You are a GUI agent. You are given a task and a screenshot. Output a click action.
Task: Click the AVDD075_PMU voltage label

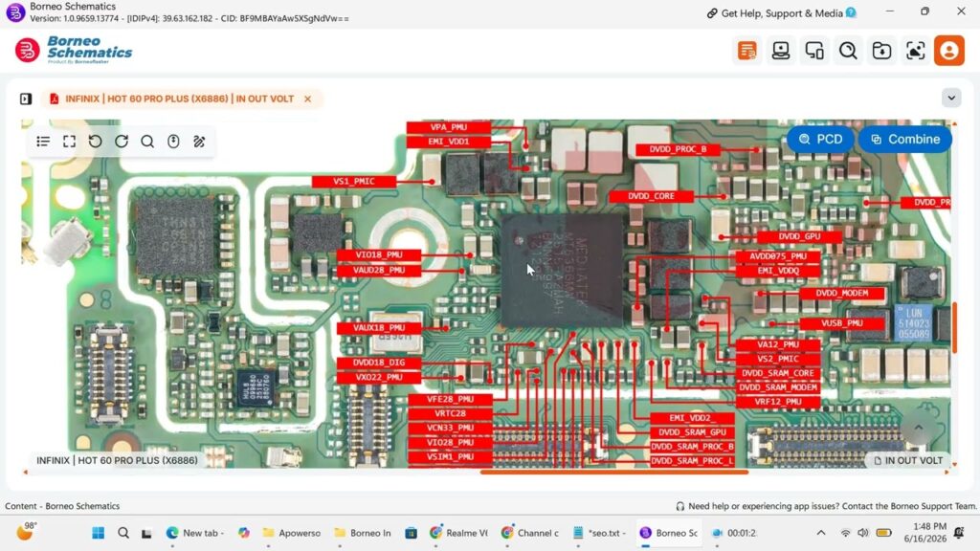tap(778, 256)
